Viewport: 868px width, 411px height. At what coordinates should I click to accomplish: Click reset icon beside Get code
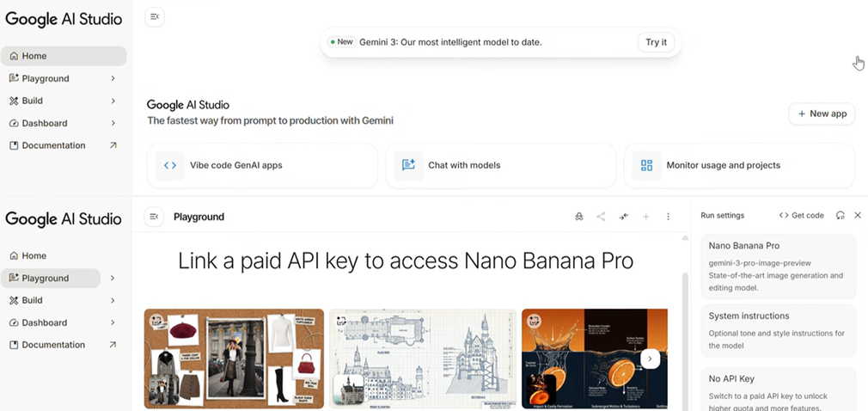[x=840, y=216]
